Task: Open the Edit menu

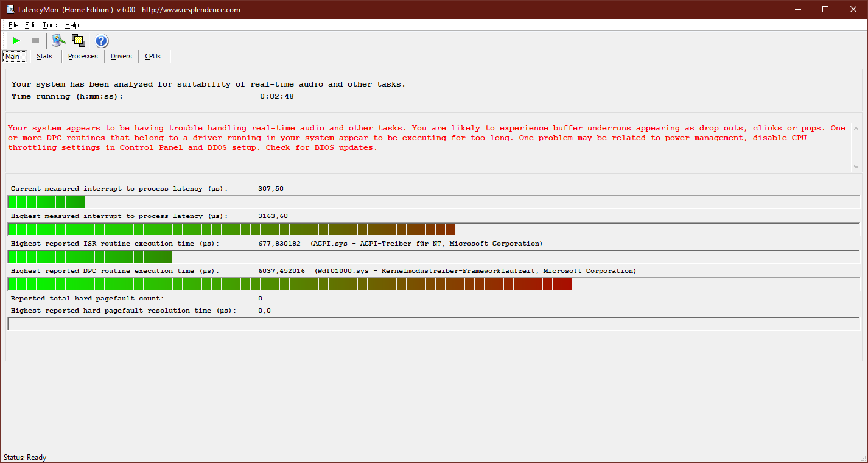Action: pos(30,25)
